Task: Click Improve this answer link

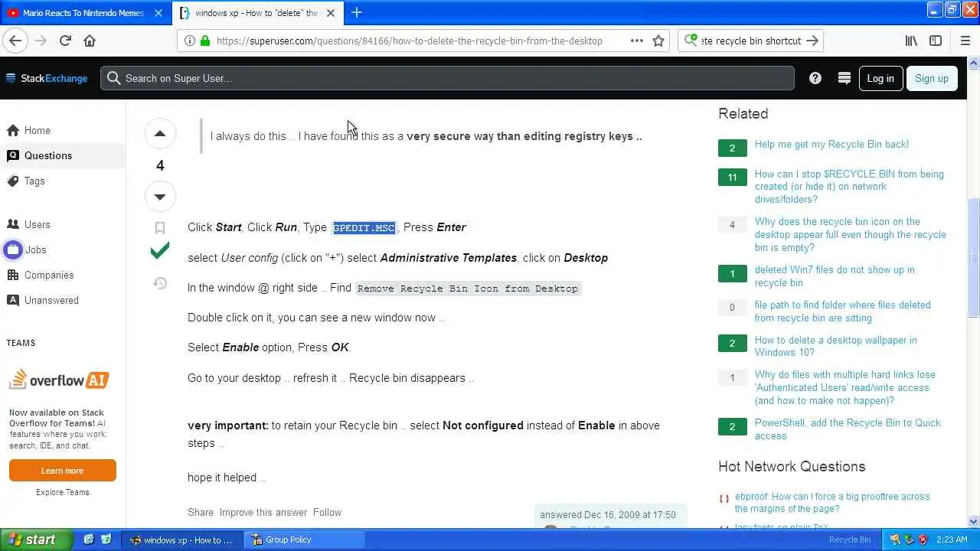Action: click(x=263, y=512)
